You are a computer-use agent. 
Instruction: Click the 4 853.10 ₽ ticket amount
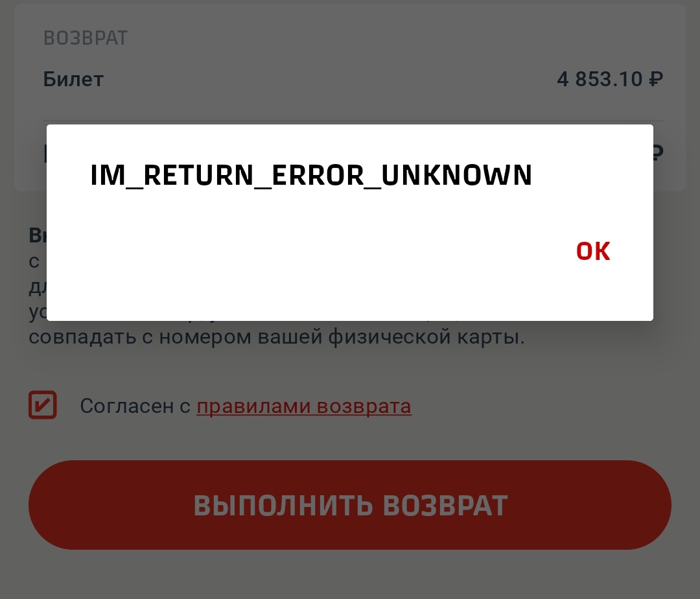point(610,80)
